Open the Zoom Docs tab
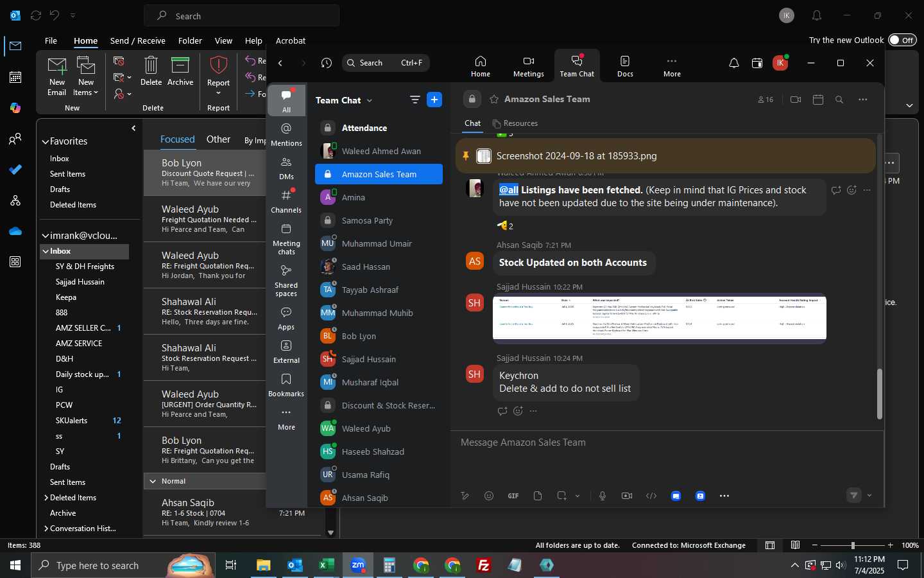924x578 pixels. (x=625, y=66)
